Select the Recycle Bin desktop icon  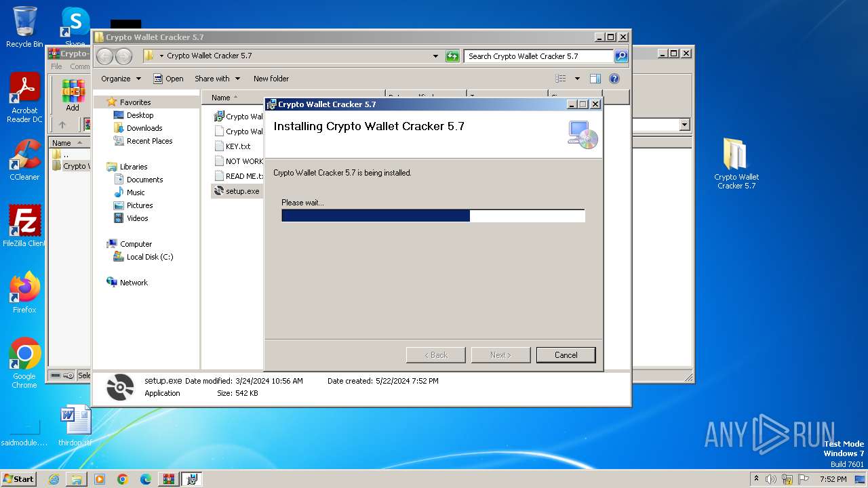click(24, 27)
